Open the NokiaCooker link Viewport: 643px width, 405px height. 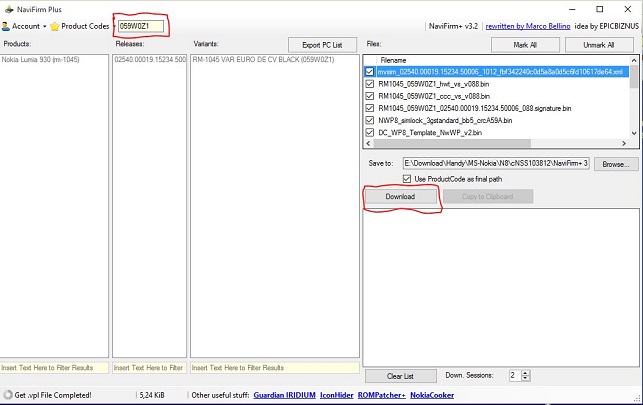430,395
